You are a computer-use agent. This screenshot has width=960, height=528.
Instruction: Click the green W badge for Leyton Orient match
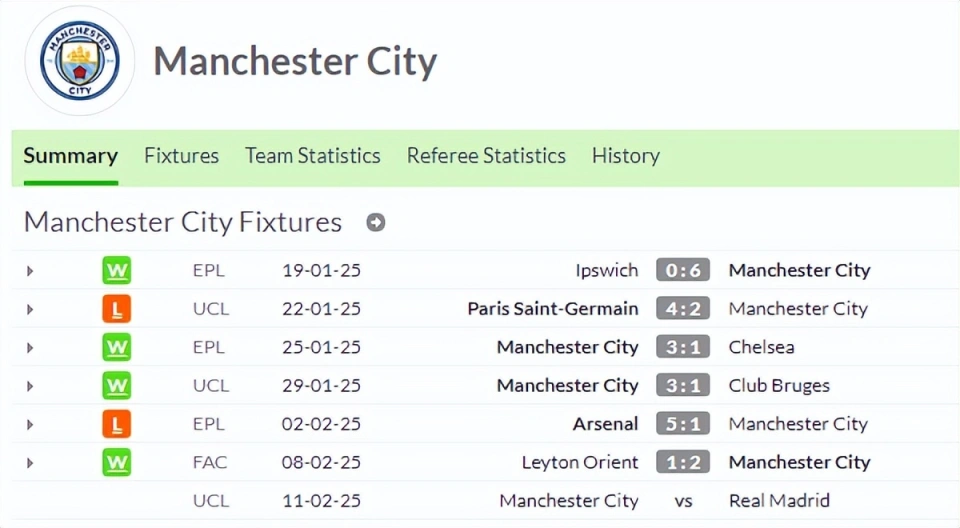click(x=116, y=462)
